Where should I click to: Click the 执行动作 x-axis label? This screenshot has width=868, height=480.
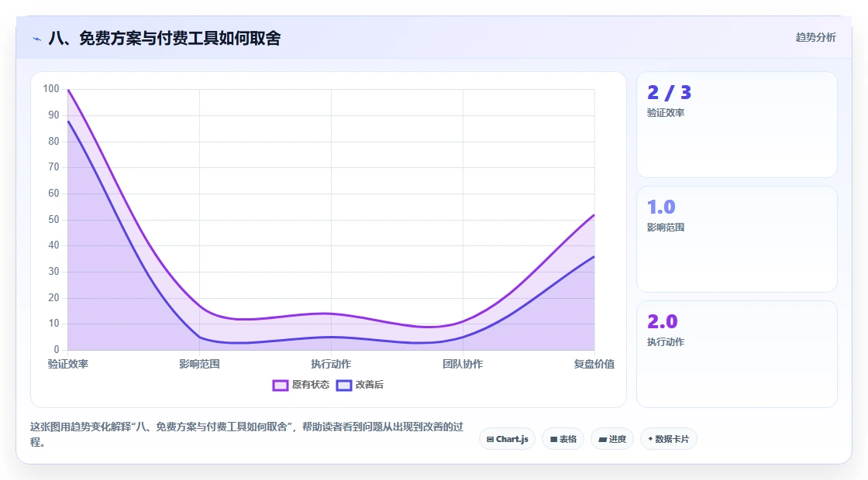click(x=331, y=364)
